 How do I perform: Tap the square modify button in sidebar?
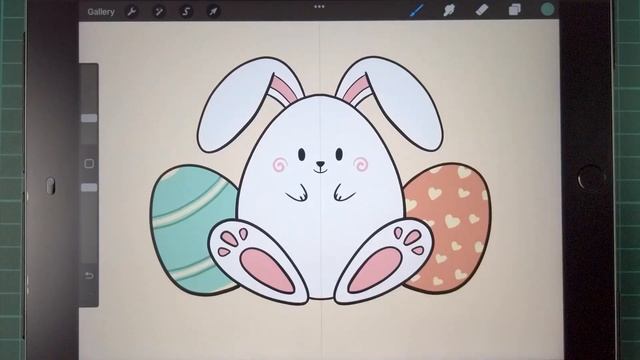pyautogui.click(x=89, y=164)
